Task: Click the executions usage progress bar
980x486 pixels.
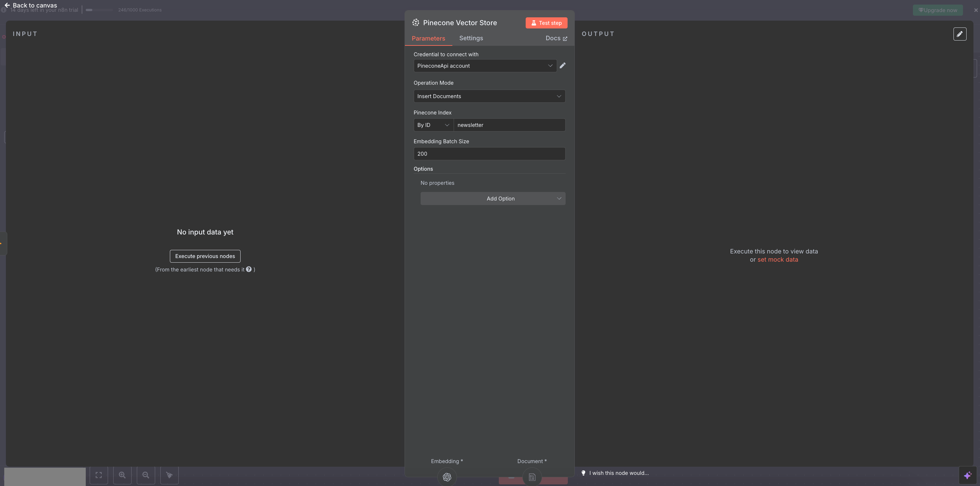Action: pos(99,10)
